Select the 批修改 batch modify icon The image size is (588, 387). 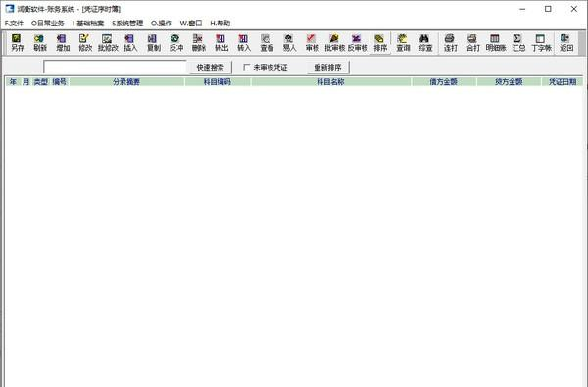click(108, 43)
